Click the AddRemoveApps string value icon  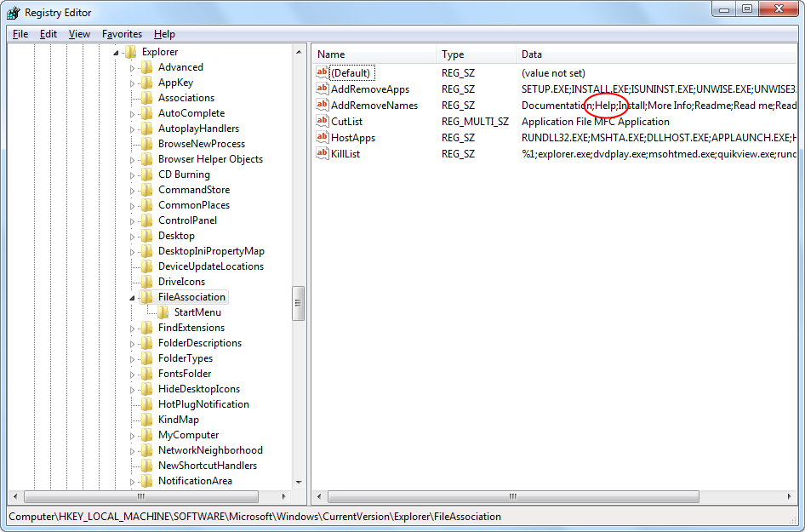tap(323, 89)
